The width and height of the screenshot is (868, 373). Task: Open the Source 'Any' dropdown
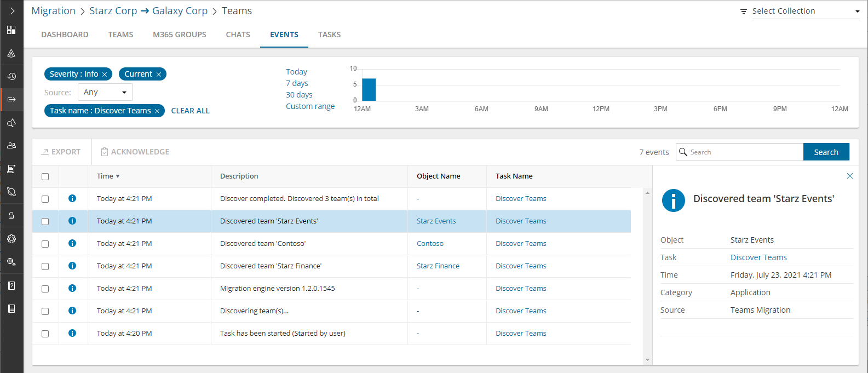[105, 93]
